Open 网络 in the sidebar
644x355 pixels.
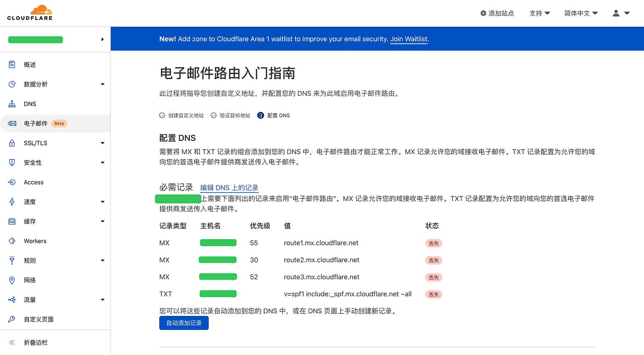tap(55, 280)
